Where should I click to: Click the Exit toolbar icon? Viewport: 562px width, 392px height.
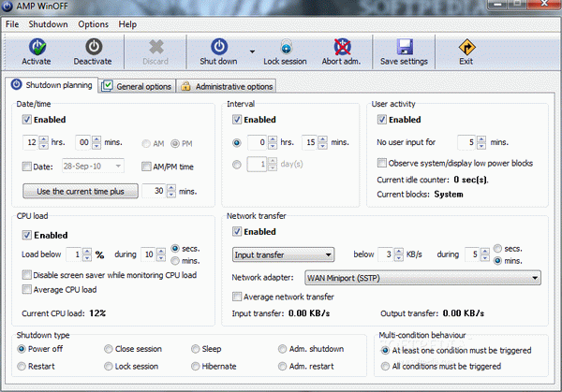tap(466, 47)
